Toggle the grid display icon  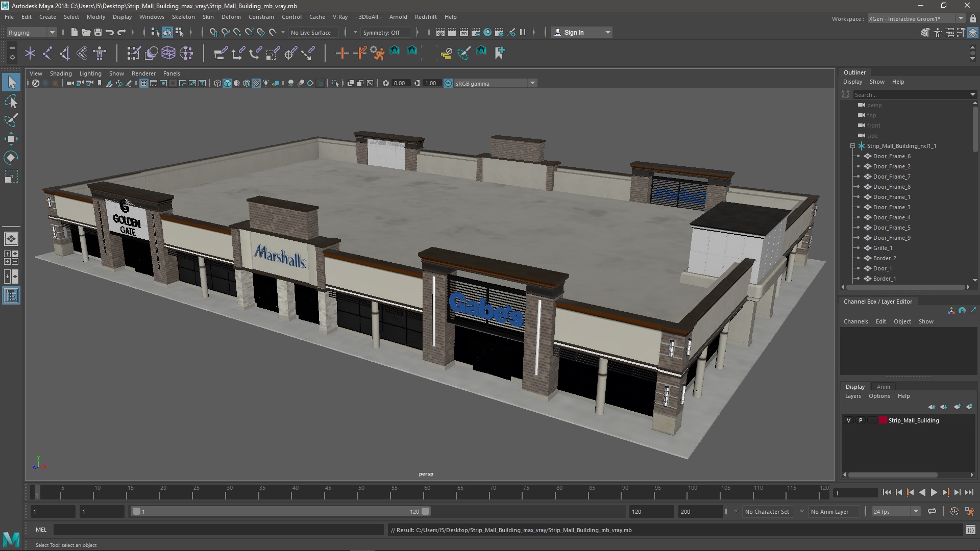(144, 83)
